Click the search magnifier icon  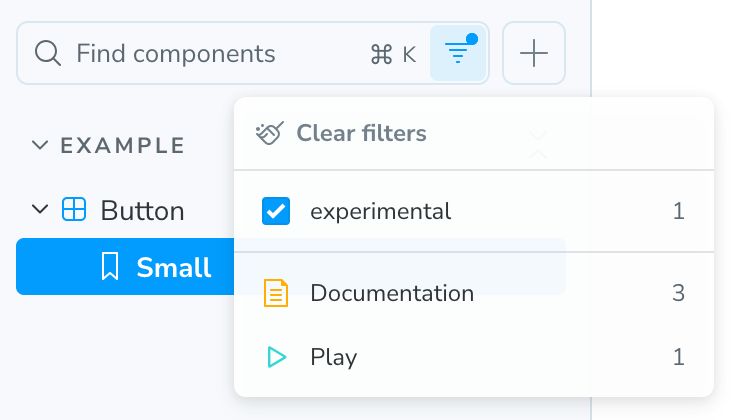click(48, 53)
